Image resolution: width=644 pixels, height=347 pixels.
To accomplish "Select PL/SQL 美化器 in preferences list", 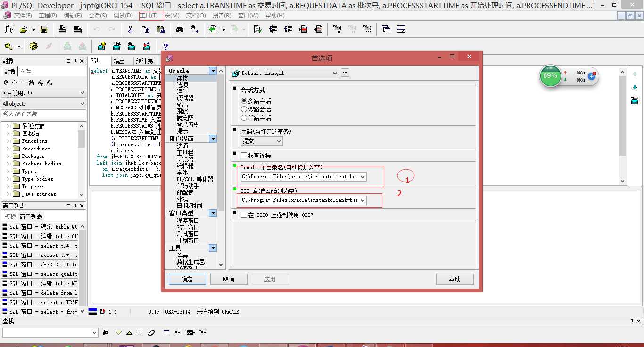I will pyautogui.click(x=195, y=179).
